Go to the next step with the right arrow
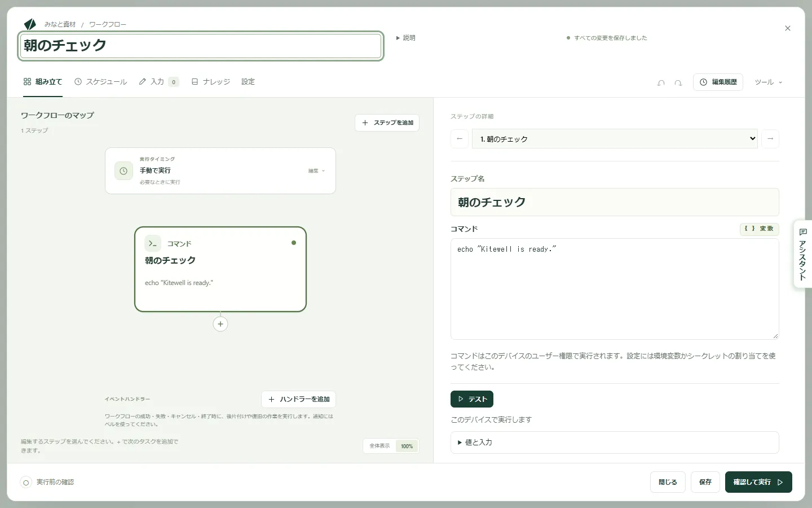Viewport: 812px width, 508px height. tap(770, 139)
